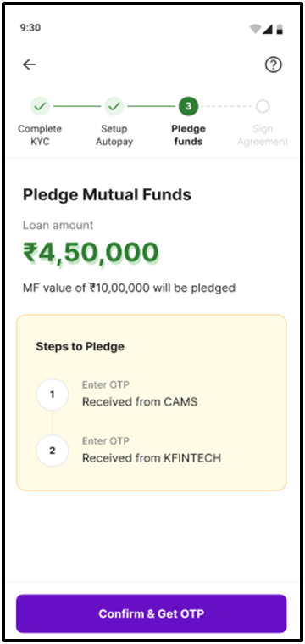Open help via the question mark icon
Viewport: 305px width, 644px height.
point(274,64)
